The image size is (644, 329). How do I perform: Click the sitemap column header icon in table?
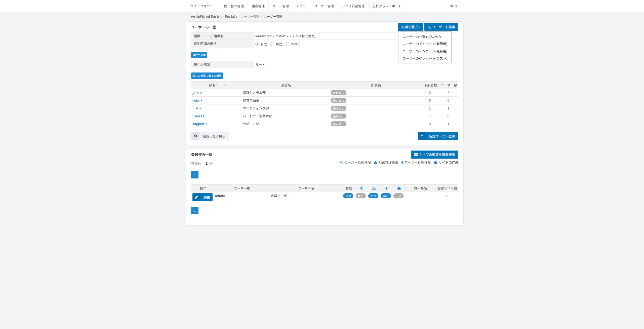pos(374,188)
